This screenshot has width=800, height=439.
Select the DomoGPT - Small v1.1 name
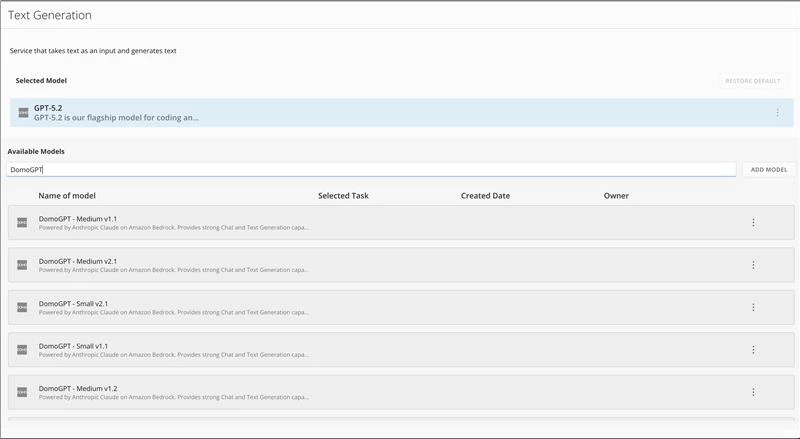(x=73, y=346)
